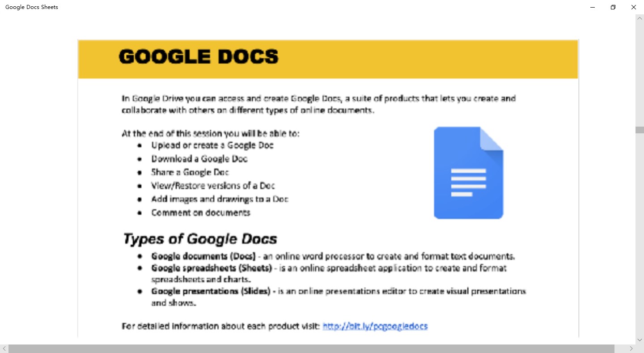
Task: Click the 'Google presentations (Slides)' bold text
Action: point(211,291)
